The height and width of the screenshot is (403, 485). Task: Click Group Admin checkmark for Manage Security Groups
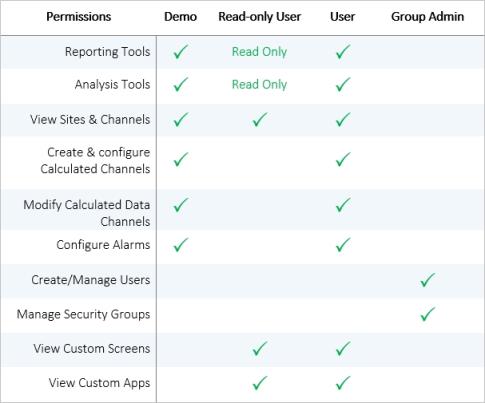[427, 314]
